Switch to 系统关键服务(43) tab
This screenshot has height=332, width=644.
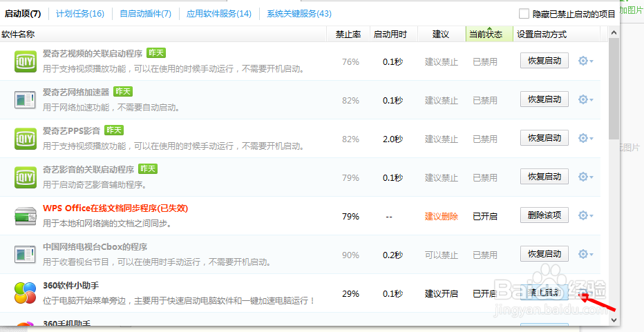[299, 14]
